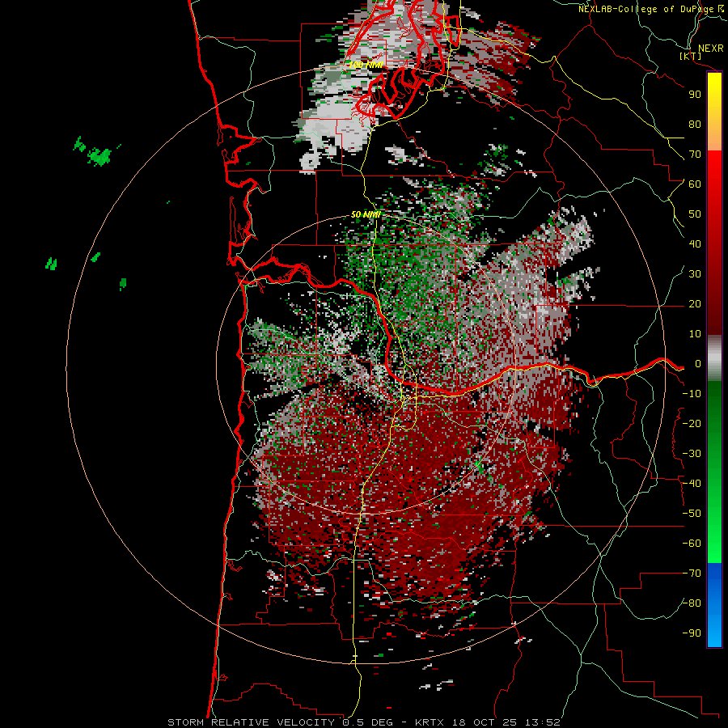Image resolution: width=728 pixels, height=728 pixels.
Task: Select the "-20" scale value
Action: coord(692,423)
